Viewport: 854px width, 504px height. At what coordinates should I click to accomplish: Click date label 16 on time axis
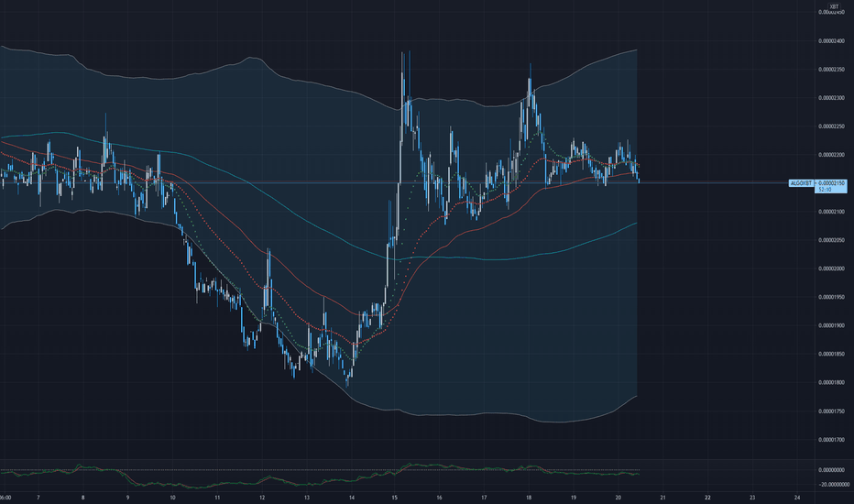(439, 498)
